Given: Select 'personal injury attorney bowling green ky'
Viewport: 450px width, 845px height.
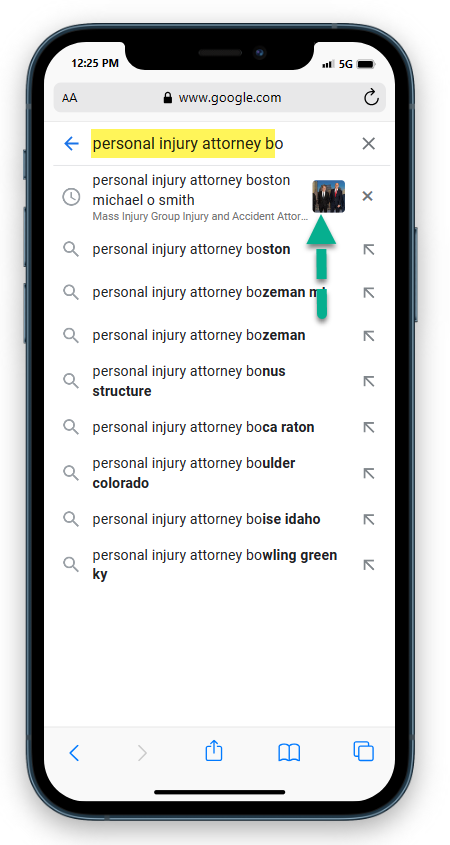Looking at the screenshot, I should (215, 565).
